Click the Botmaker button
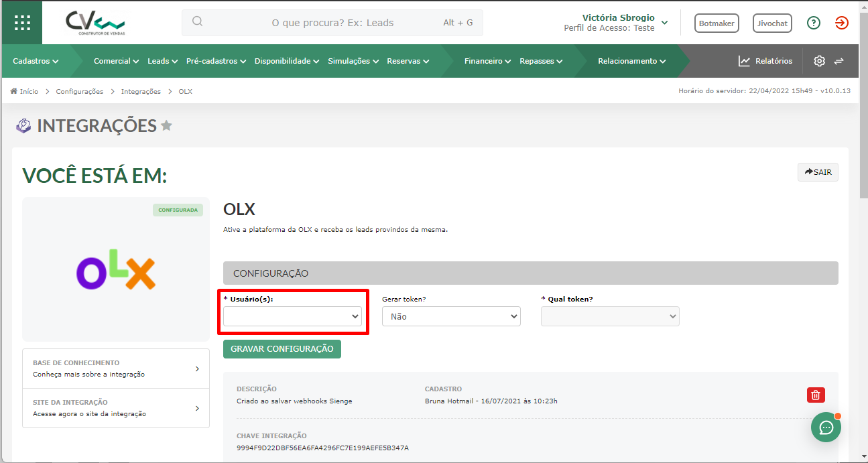This screenshot has height=463, width=868. coord(717,23)
